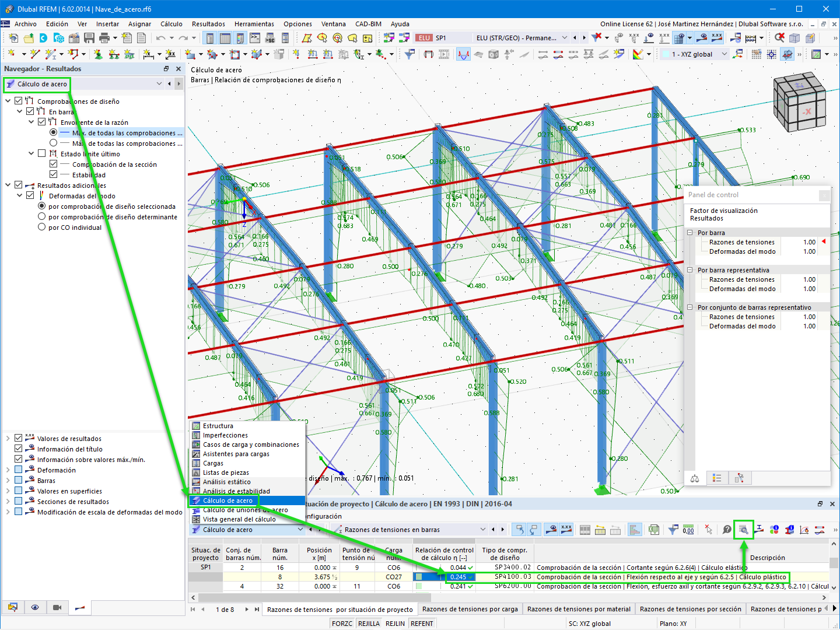Open the script console icon

[255, 38]
